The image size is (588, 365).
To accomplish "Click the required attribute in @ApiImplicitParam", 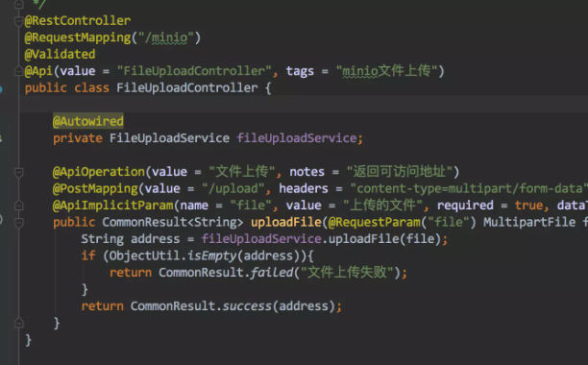I will pyautogui.click(x=465, y=206).
